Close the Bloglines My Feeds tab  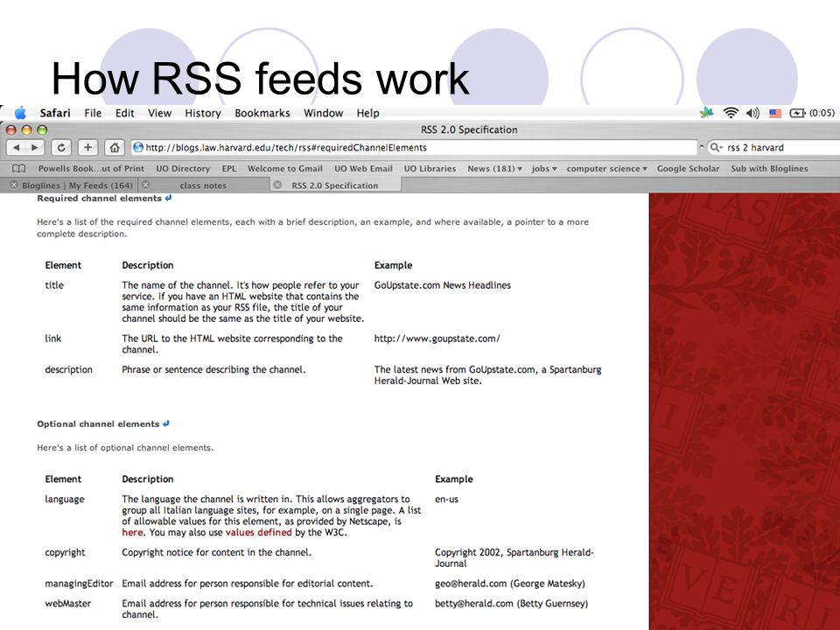click(15, 185)
